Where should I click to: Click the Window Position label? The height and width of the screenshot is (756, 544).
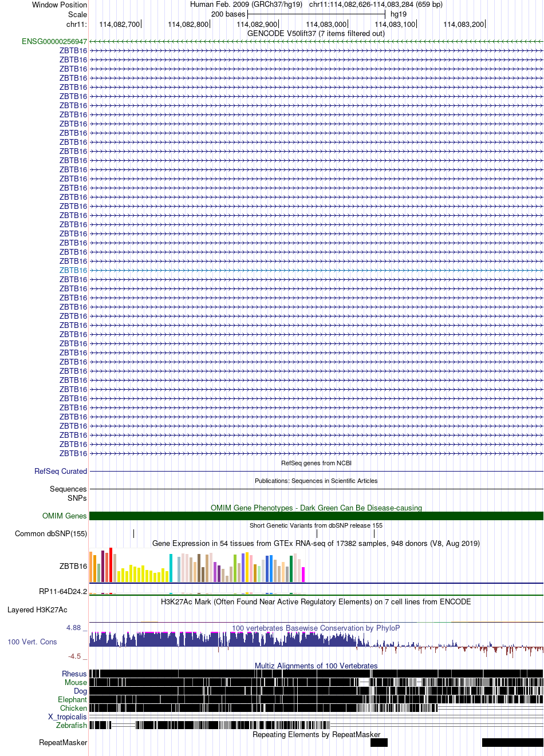click(60, 5)
